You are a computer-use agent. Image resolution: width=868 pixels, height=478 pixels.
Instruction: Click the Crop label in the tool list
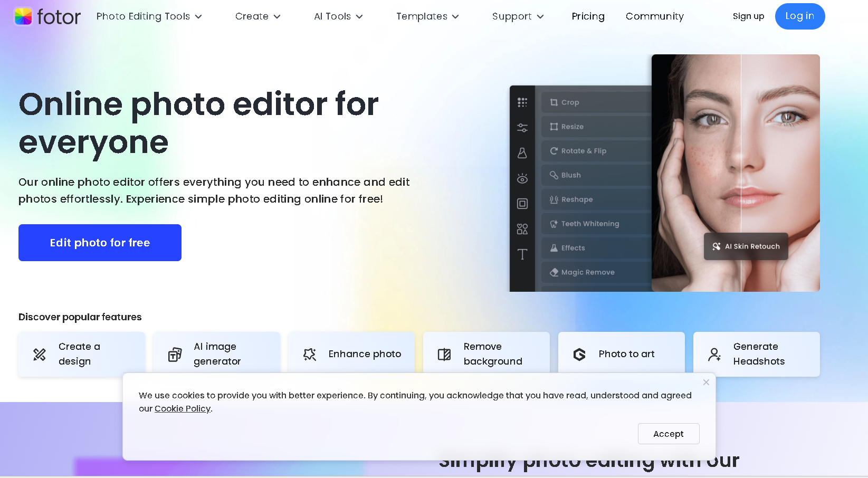click(x=570, y=102)
